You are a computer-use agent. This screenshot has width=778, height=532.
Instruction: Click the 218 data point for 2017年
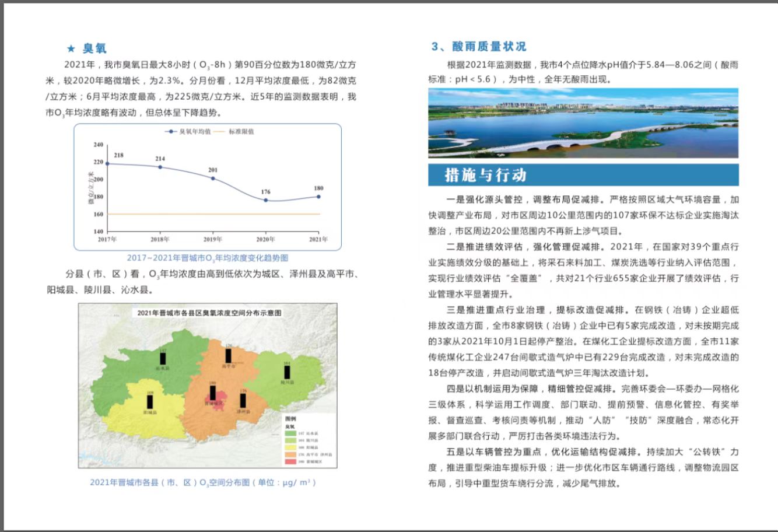tap(107, 163)
